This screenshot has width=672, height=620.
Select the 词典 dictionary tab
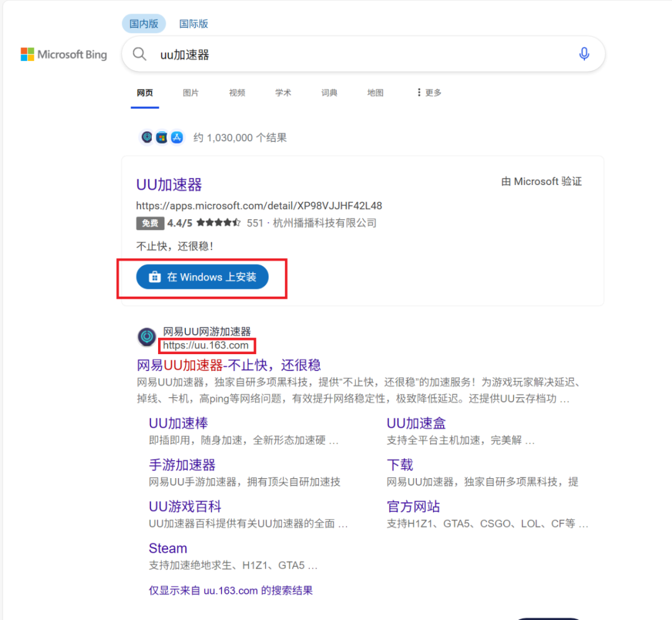point(329,93)
